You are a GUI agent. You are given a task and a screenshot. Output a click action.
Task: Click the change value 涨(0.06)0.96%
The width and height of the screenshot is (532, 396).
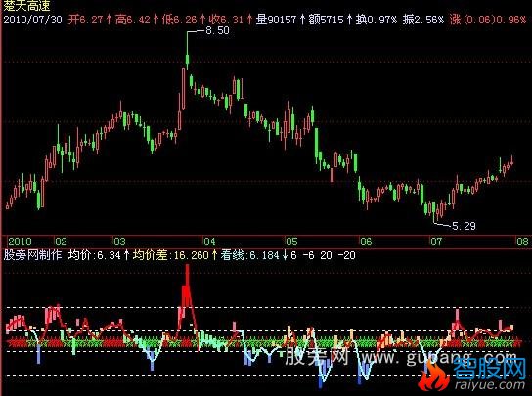click(x=488, y=20)
